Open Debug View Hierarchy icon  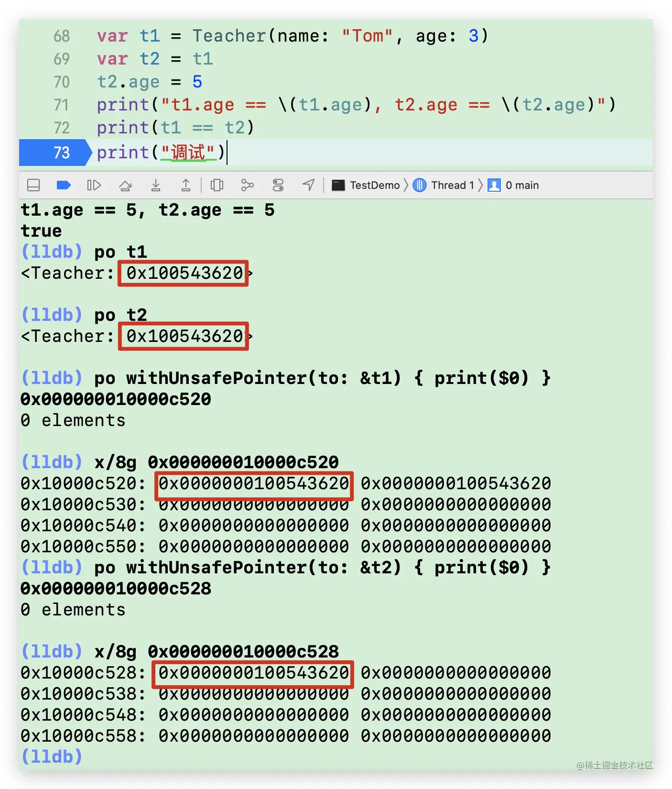217,185
